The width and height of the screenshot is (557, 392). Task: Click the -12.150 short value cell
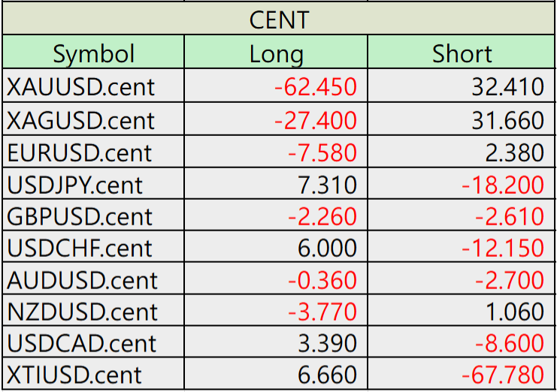point(461,246)
